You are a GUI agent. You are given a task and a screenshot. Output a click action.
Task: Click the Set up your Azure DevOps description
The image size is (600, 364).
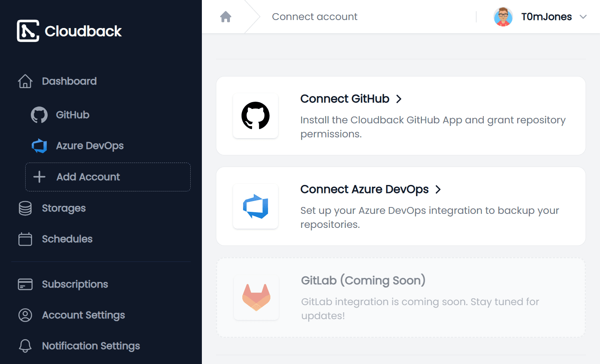430,217
